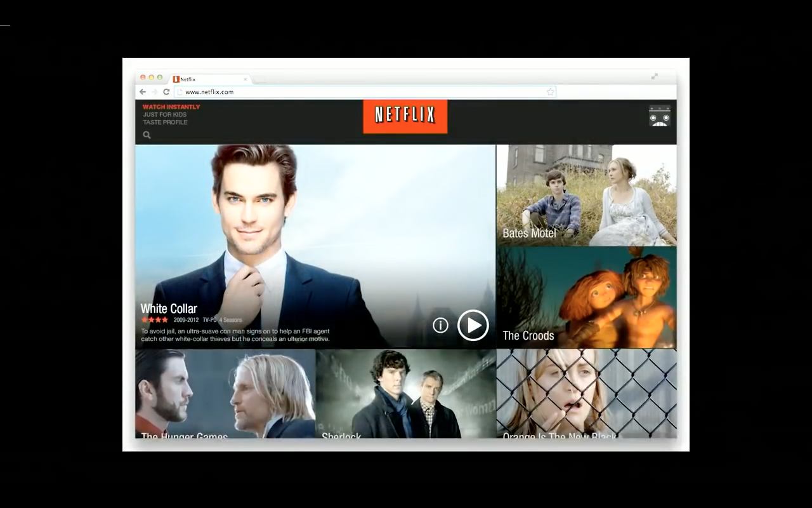Click The Croods title text

(x=528, y=335)
